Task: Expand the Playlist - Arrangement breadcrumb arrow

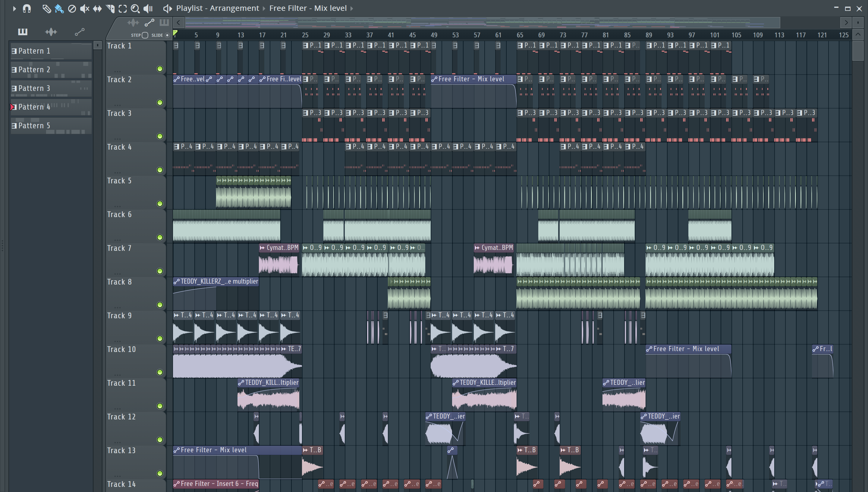Action: point(264,8)
